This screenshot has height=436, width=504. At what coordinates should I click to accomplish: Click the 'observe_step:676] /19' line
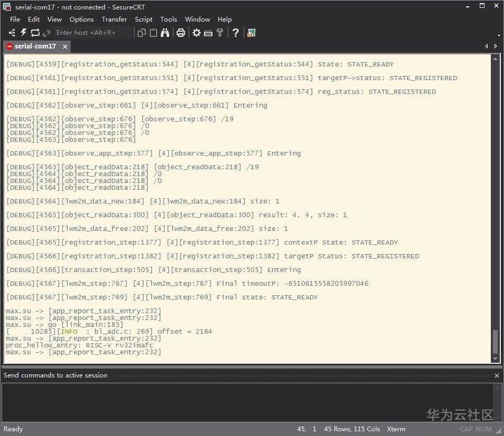(x=120, y=119)
